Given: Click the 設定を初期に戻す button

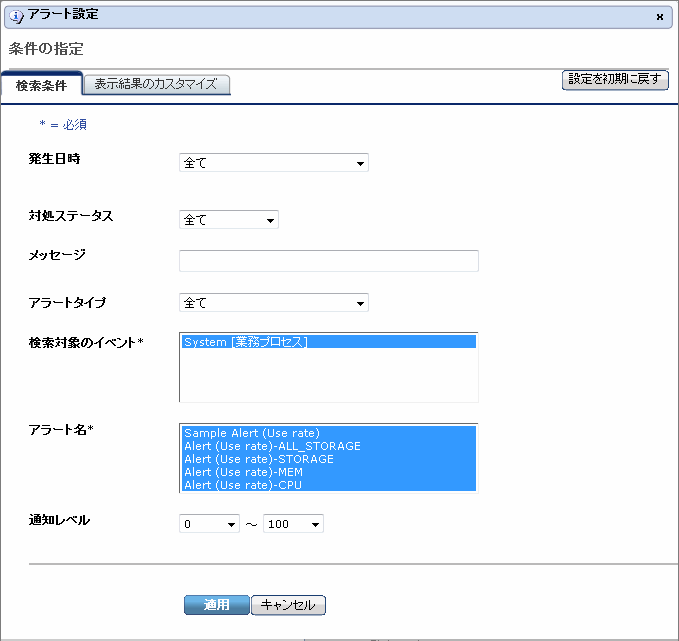Looking at the screenshot, I should [615, 80].
